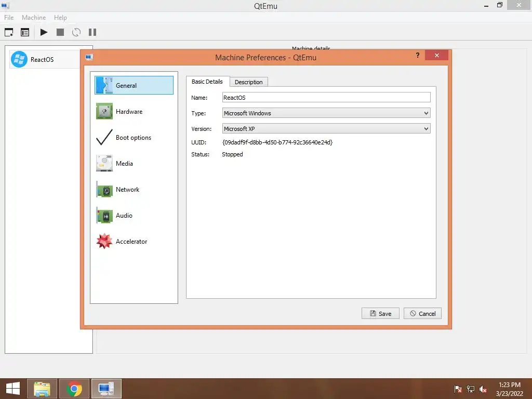The height and width of the screenshot is (399, 532).
Task: Click the QtEmu taskbar icon
Action: click(x=106, y=389)
